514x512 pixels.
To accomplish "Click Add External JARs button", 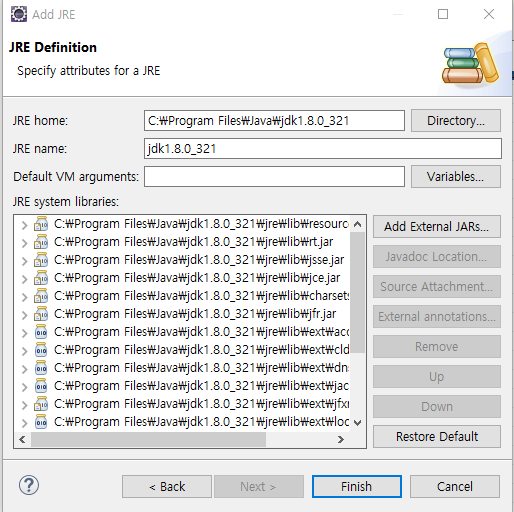I will click(x=437, y=227).
